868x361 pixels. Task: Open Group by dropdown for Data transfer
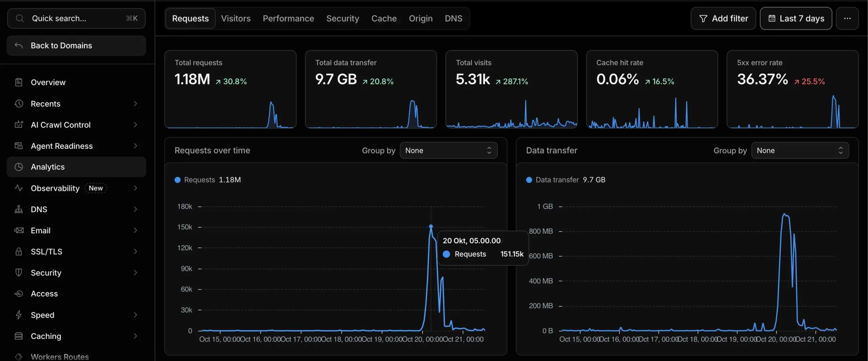click(x=800, y=150)
